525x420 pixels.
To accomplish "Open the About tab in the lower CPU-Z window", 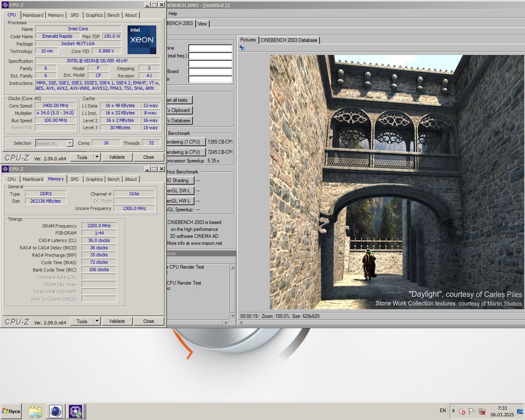I will [131, 179].
